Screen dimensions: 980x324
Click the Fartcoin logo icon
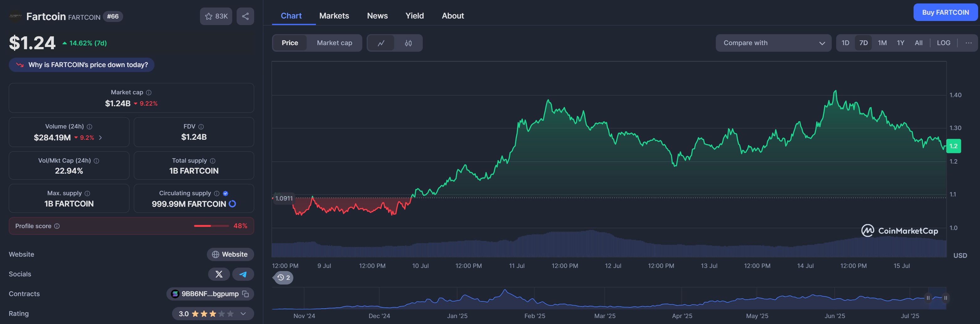(15, 16)
